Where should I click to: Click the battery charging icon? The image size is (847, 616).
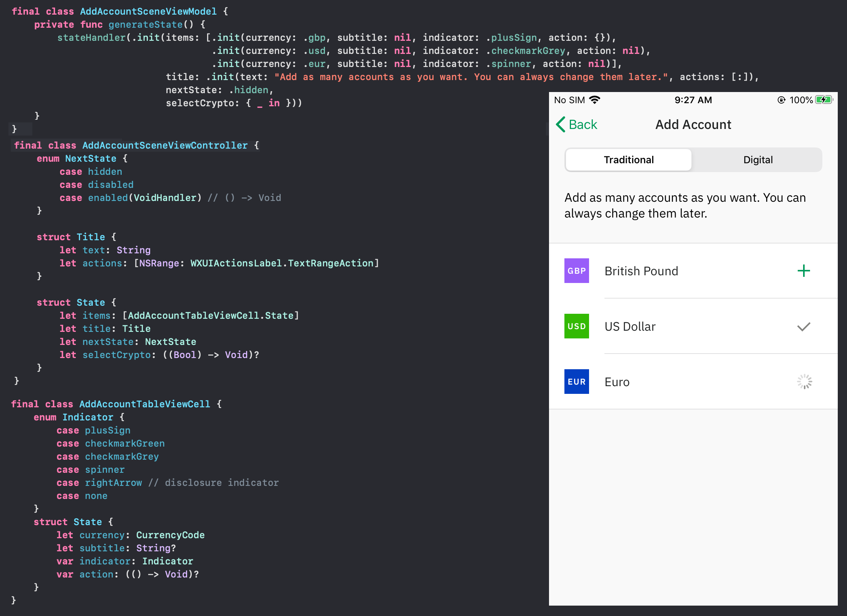point(824,100)
